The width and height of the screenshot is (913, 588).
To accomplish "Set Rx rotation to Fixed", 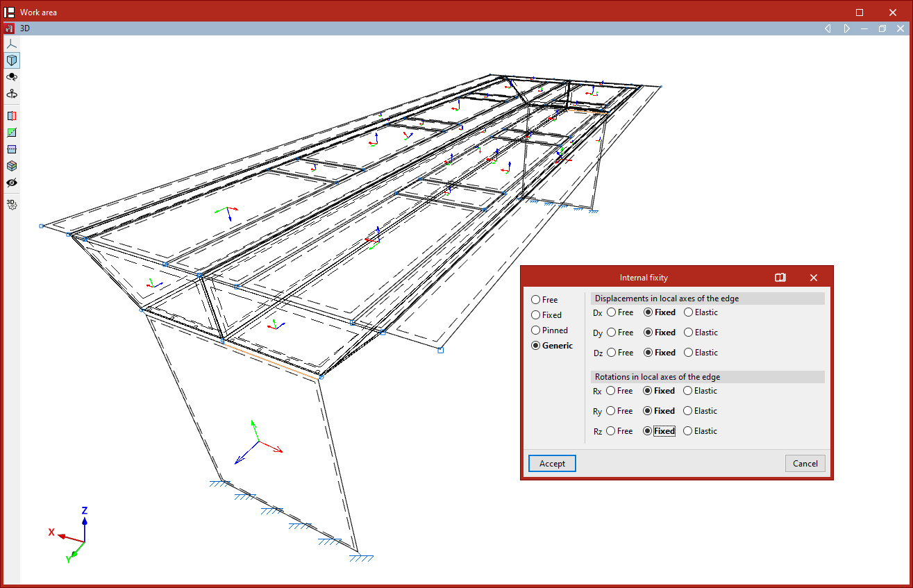I will pos(659,391).
